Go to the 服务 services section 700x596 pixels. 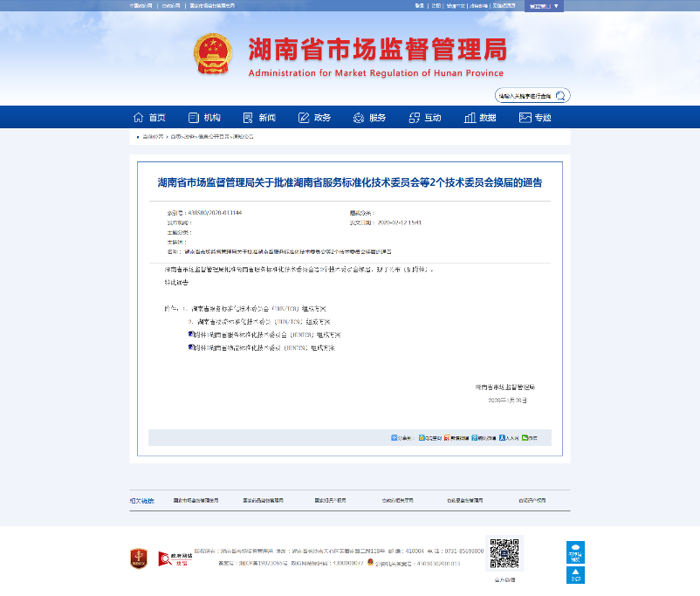tap(369, 118)
